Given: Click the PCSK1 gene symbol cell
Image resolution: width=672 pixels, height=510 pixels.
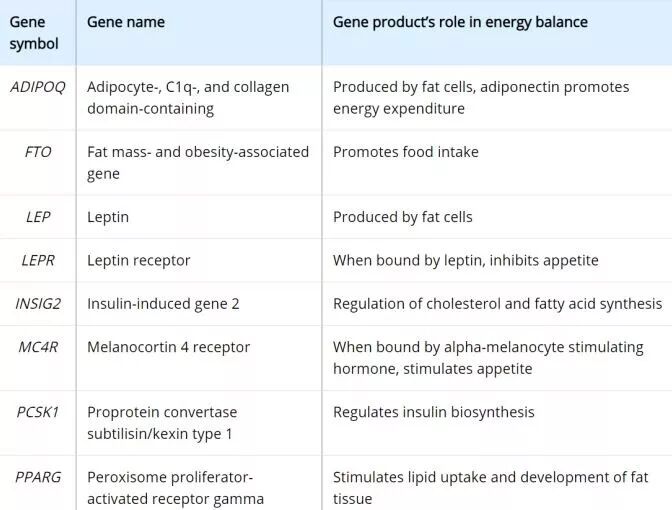Looking at the screenshot, I should (x=37, y=412).
